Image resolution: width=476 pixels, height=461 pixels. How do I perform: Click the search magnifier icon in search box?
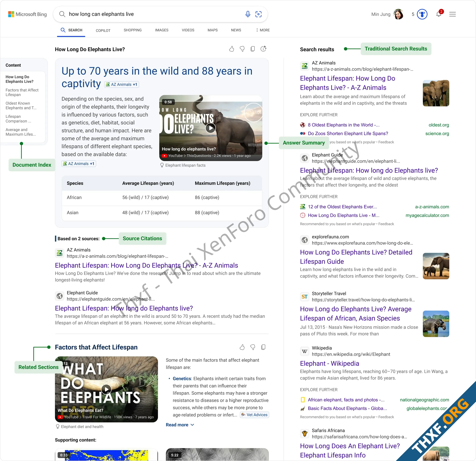click(x=62, y=14)
